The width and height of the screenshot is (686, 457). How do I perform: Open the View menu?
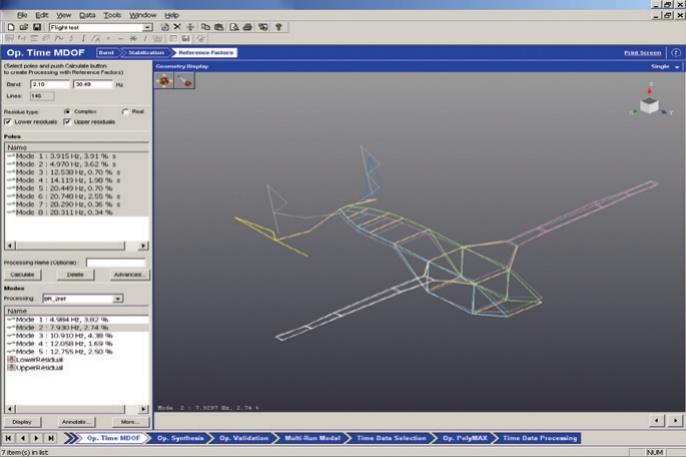pos(64,15)
